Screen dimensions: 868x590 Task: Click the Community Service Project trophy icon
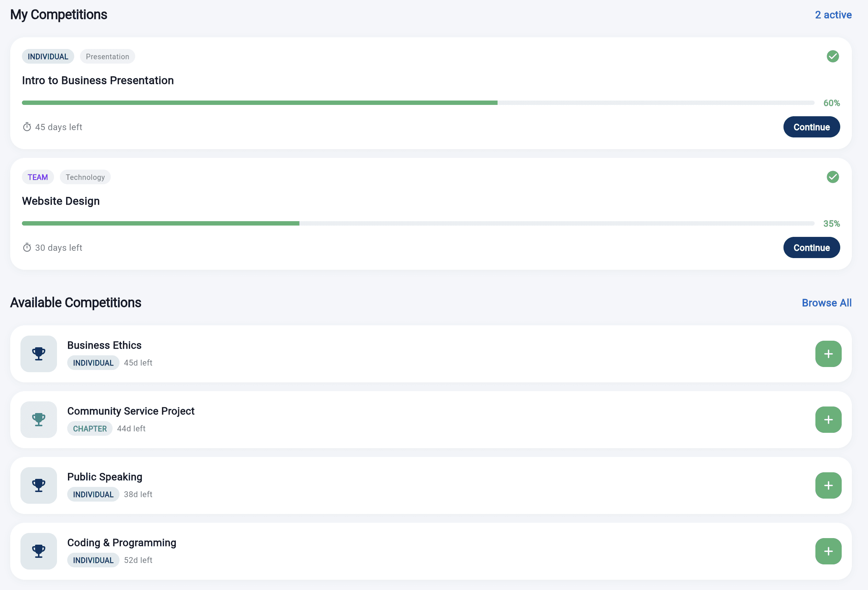(x=38, y=419)
